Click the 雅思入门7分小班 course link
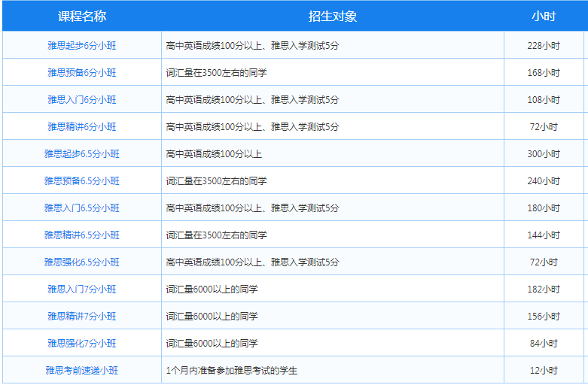The image size is (588, 388). [81, 289]
